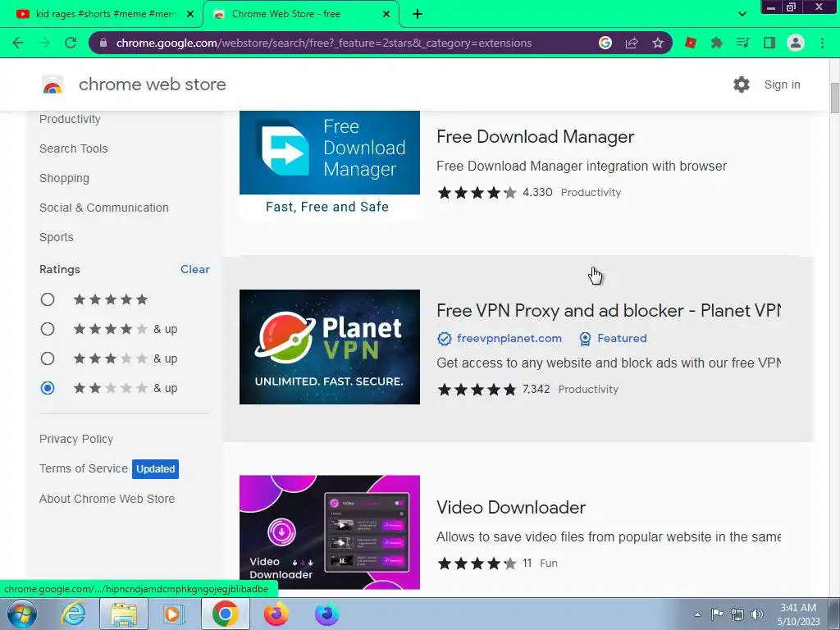Click the Google search icon in address bar
The image size is (840, 630).
point(605,43)
